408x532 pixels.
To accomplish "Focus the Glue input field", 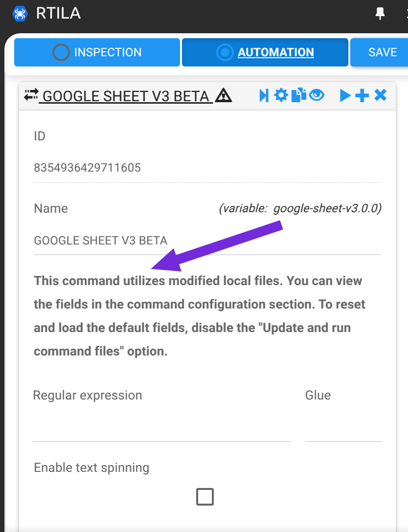I will pyautogui.click(x=343, y=427).
